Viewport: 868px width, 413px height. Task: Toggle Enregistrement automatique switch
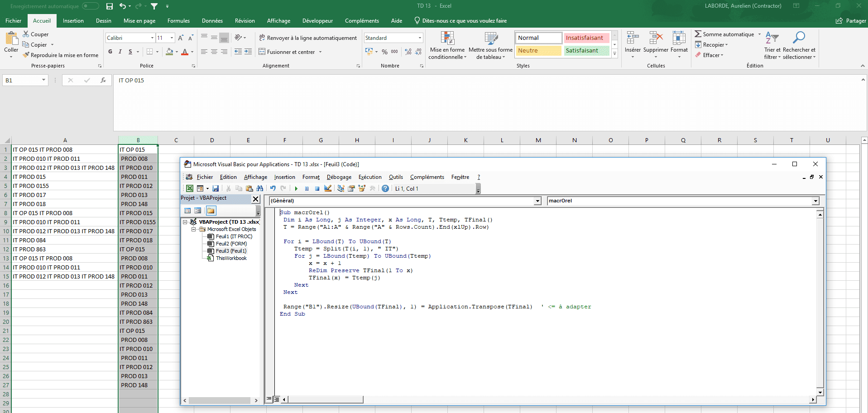[x=90, y=6]
